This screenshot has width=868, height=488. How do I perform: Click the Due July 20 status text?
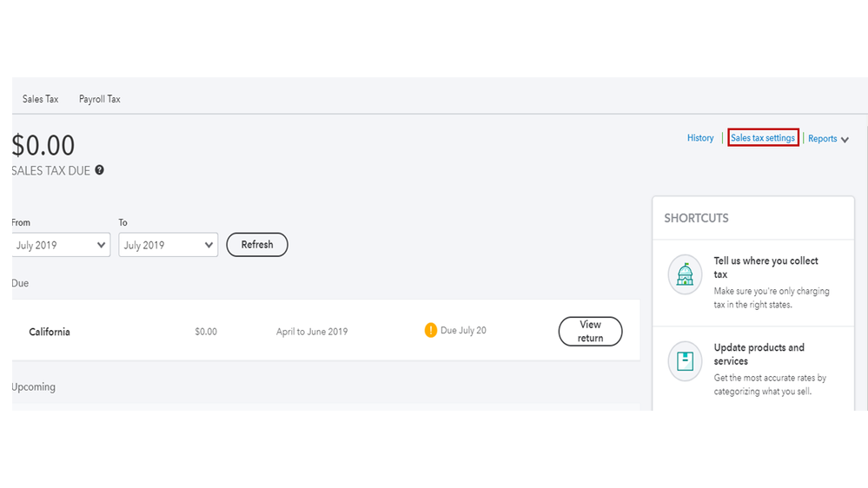(x=463, y=331)
